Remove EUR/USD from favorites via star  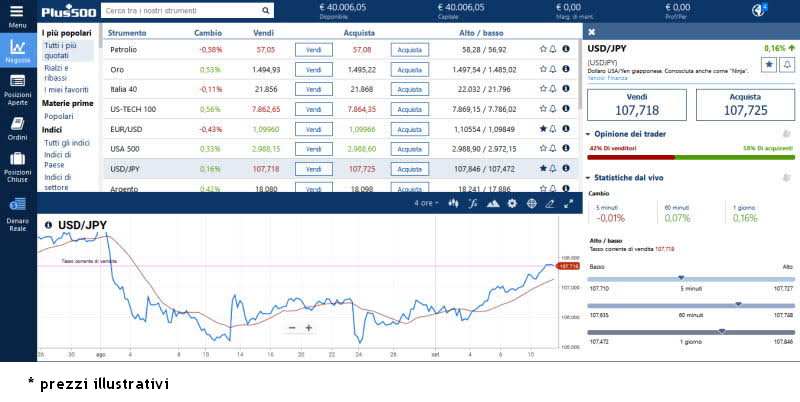pyautogui.click(x=543, y=129)
